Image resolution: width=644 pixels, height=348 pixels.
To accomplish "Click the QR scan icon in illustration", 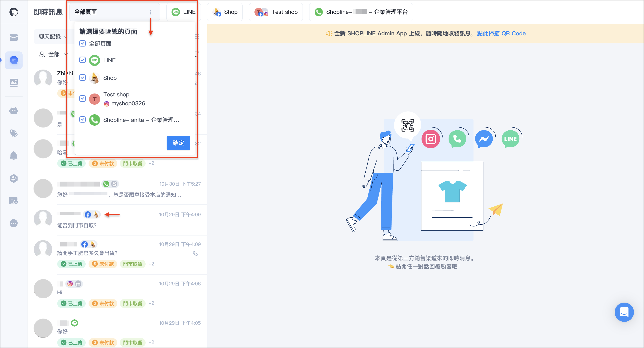I will [x=407, y=125].
